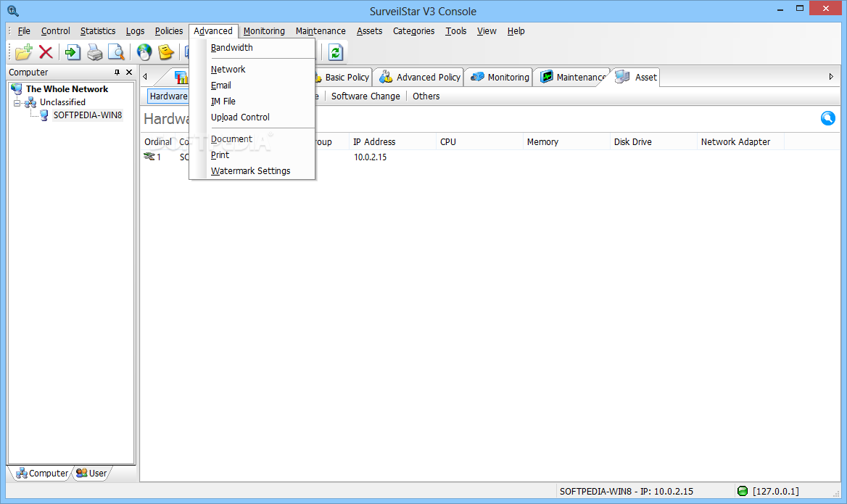
Task: Select The Whole Network tree item
Action: pyautogui.click(x=67, y=89)
